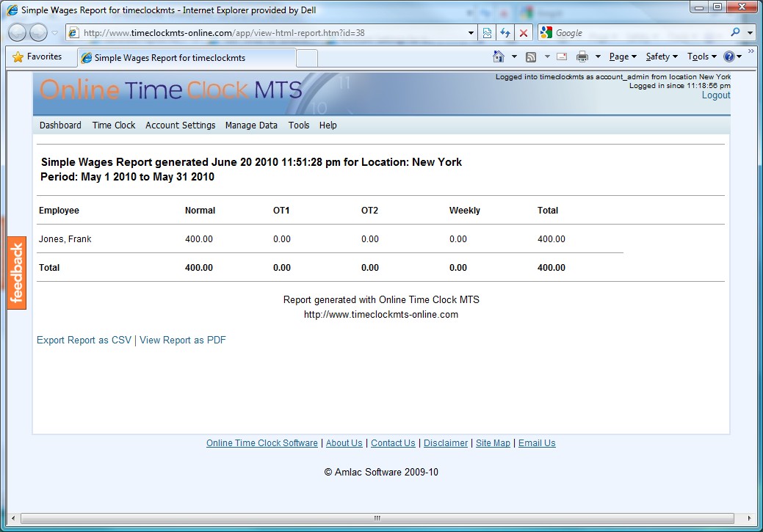The width and height of the screenshot is (763, 532).
Task: Open the recent pages dropdown beside Forward
Action: (x=54, y=33)
